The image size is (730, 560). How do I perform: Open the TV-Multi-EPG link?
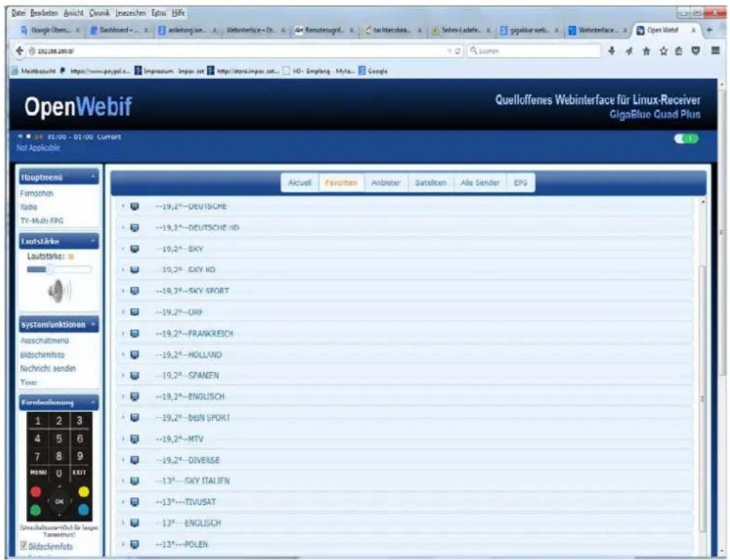click(42, 220)
